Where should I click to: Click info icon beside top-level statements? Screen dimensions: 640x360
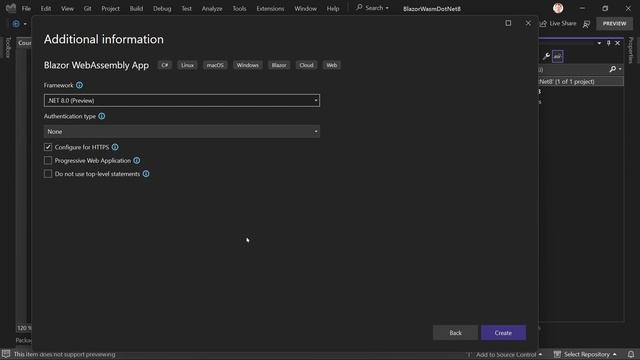(x=146, y=174)
